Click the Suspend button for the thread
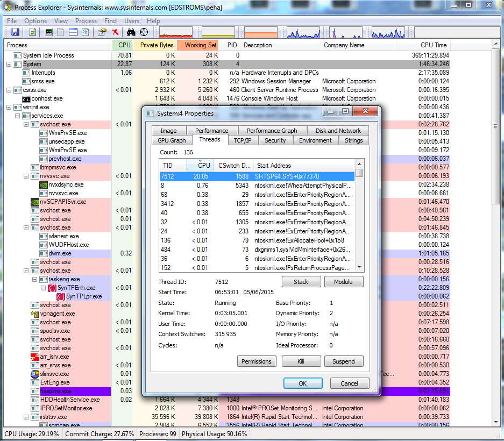The height and width of the screenshot is (441, 504). point(343,361)
